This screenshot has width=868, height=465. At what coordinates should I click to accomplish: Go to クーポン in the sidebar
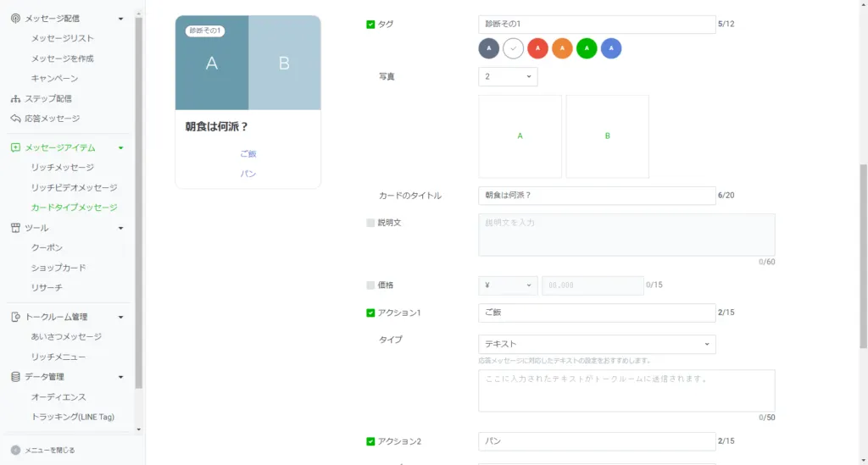coord(47,247)
